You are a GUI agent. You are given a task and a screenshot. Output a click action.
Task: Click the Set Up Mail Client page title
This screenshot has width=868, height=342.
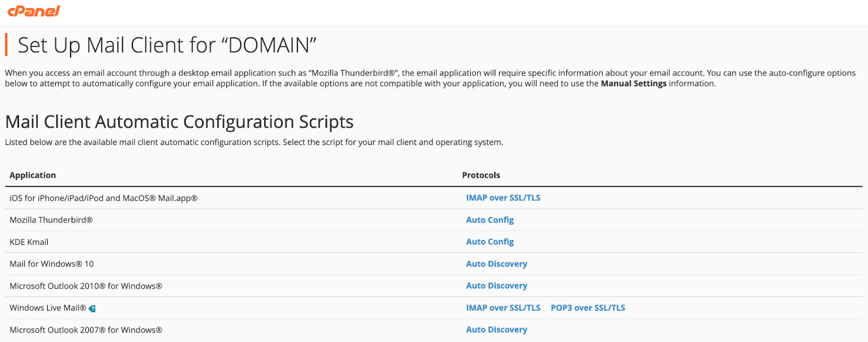pos(167,45)
